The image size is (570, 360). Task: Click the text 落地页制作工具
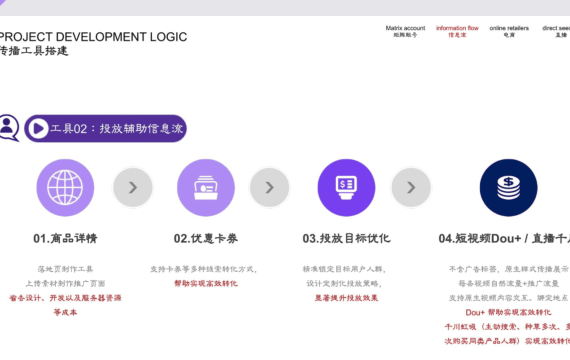[x=65, y=269]
